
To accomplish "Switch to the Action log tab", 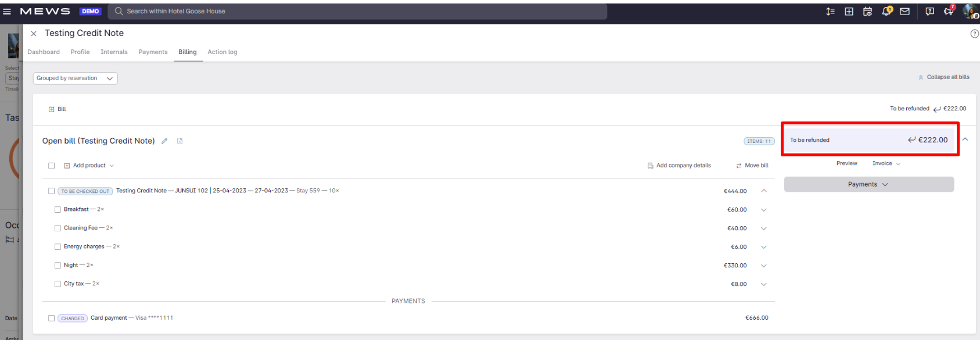I will tap(222, 52).
